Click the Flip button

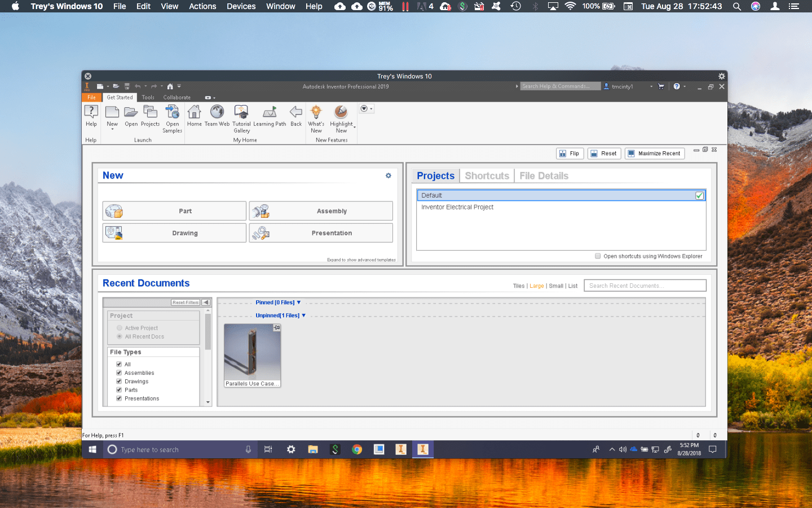(570, 154)
